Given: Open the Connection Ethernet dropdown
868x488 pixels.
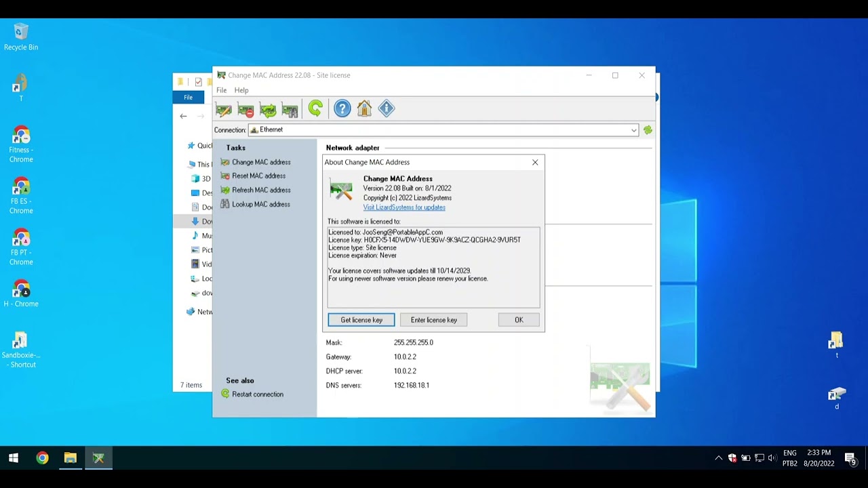Looking at the screenshot, I should (443, 130).
